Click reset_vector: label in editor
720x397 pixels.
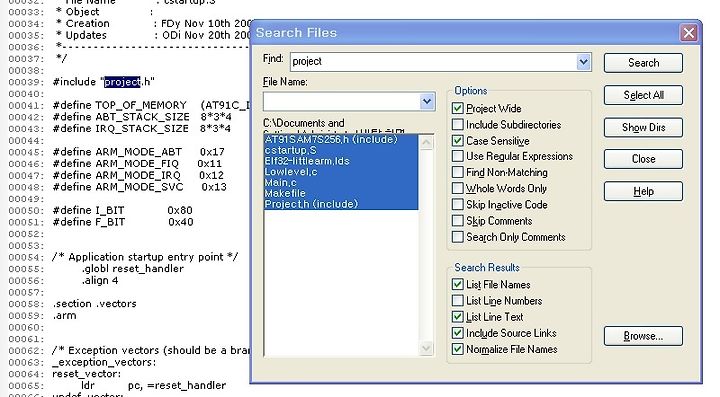87,374
